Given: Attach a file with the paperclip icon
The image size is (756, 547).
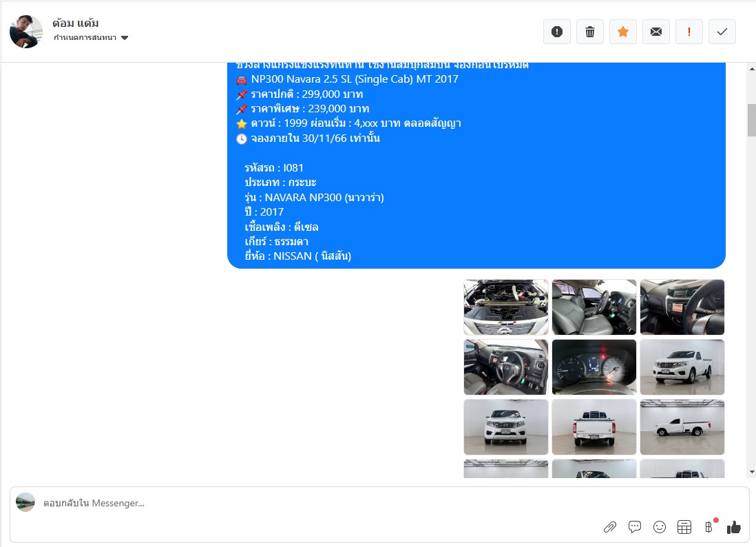Looking at the screenshot, I should [x=610, y=527].
